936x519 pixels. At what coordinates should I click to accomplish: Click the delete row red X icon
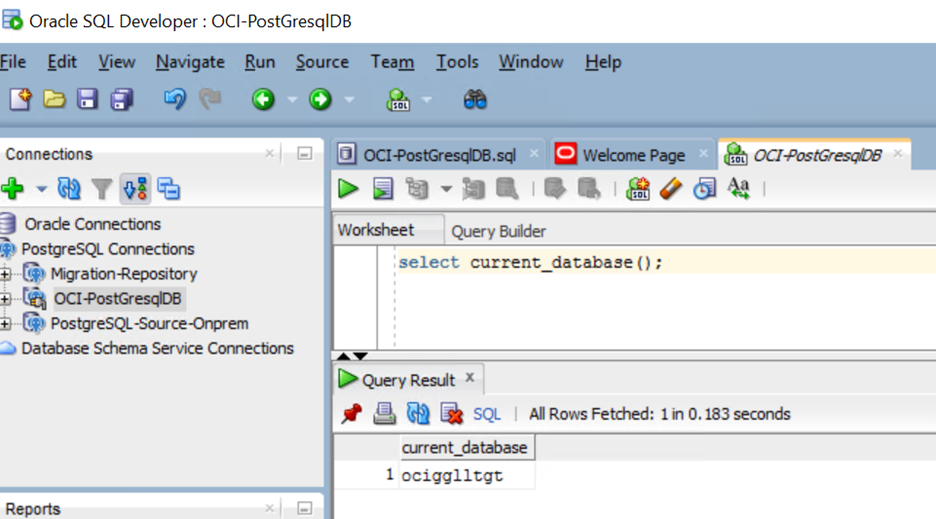pyautogui.click(x=451, y=413)
